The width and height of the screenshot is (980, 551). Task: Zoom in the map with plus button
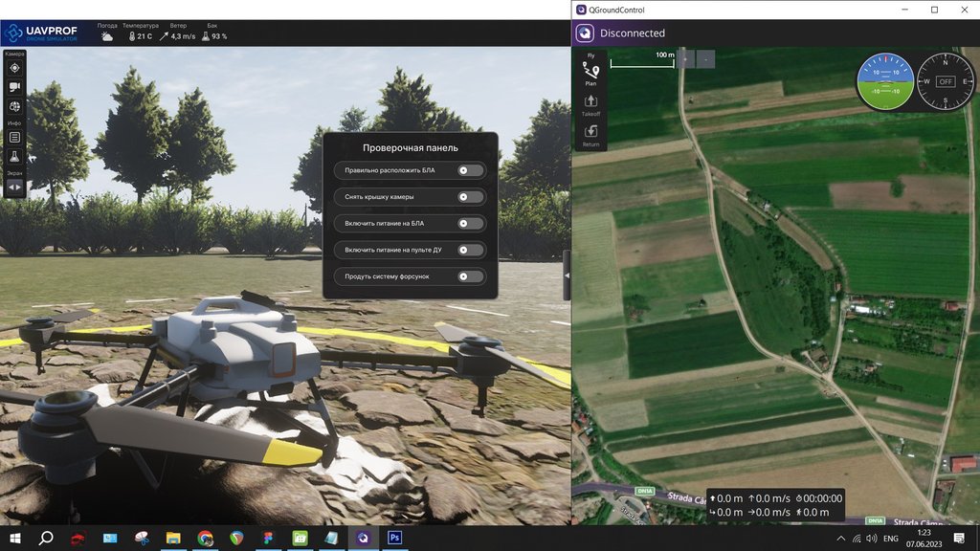[685, 59]
